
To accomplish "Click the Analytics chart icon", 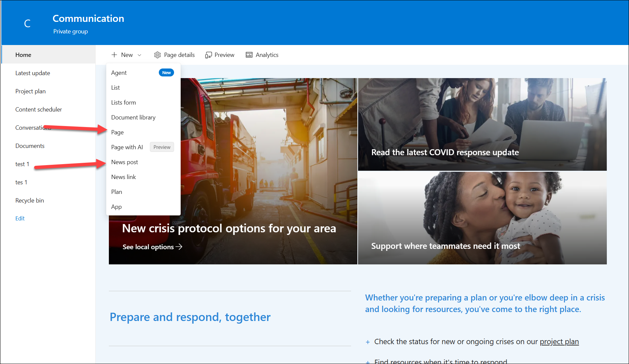I will [x=249, y=55].
